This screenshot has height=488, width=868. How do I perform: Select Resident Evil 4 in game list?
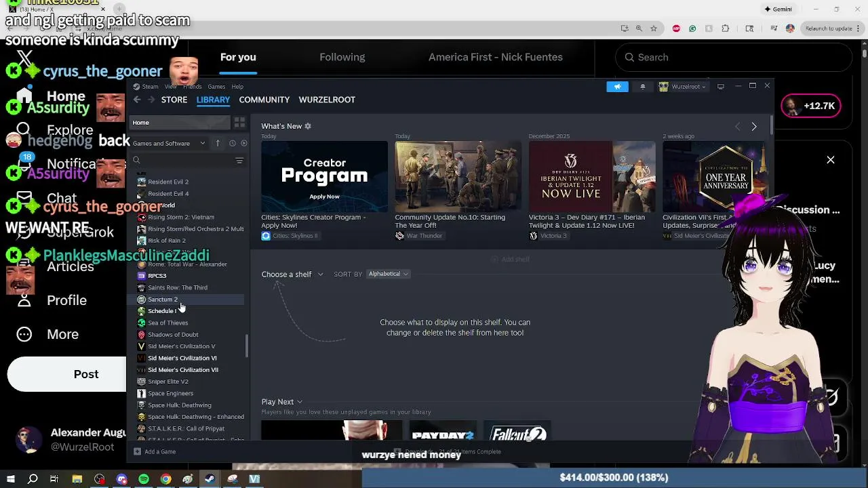(168, 194)
